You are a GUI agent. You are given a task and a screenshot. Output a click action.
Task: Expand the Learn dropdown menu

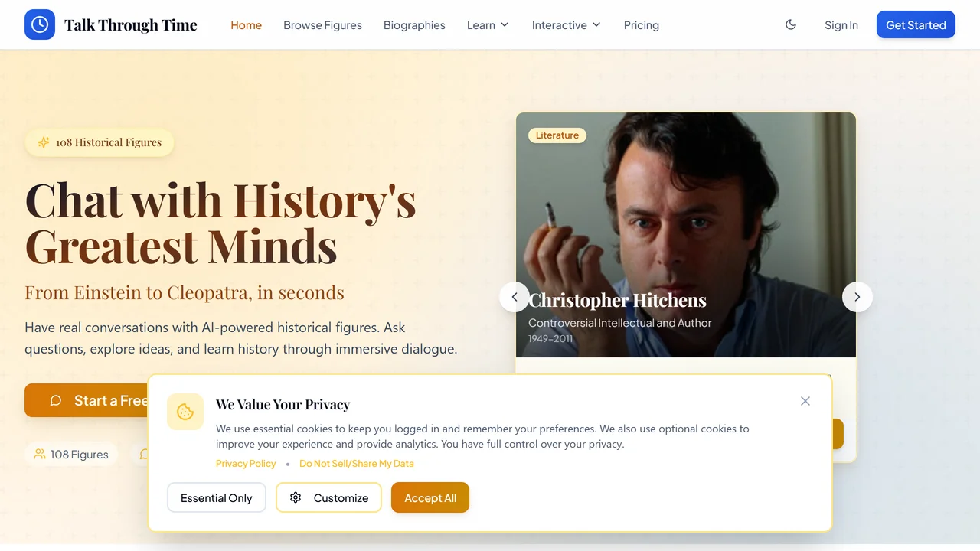[x=488, y=24]
